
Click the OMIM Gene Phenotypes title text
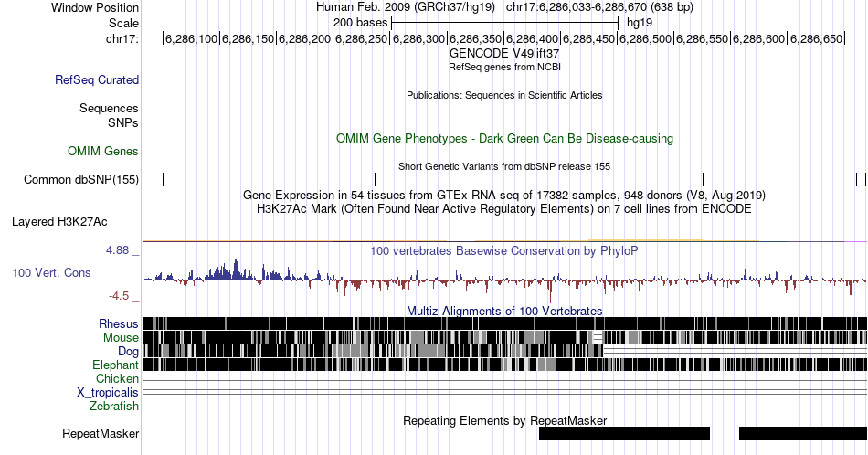pyautogui.click(x=504, y=138)
